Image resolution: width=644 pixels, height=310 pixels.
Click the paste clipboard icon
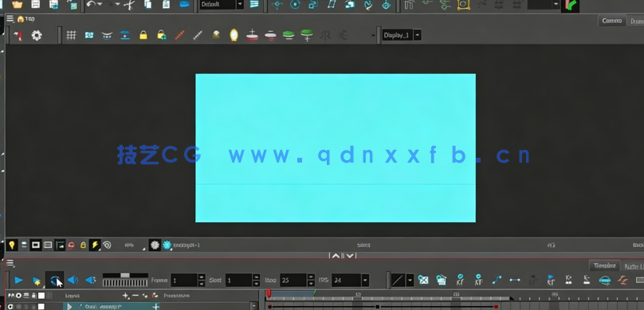[166, 5]
